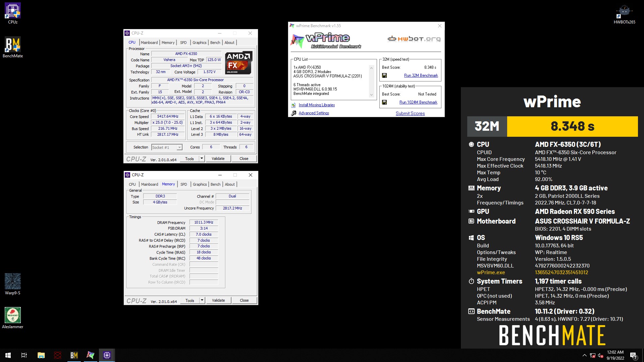Open Bench tab in top CPU-Z window
Image resolution: width=644 pixels, height=362 pixels.
pyautogui.click(x=215, y=43)
